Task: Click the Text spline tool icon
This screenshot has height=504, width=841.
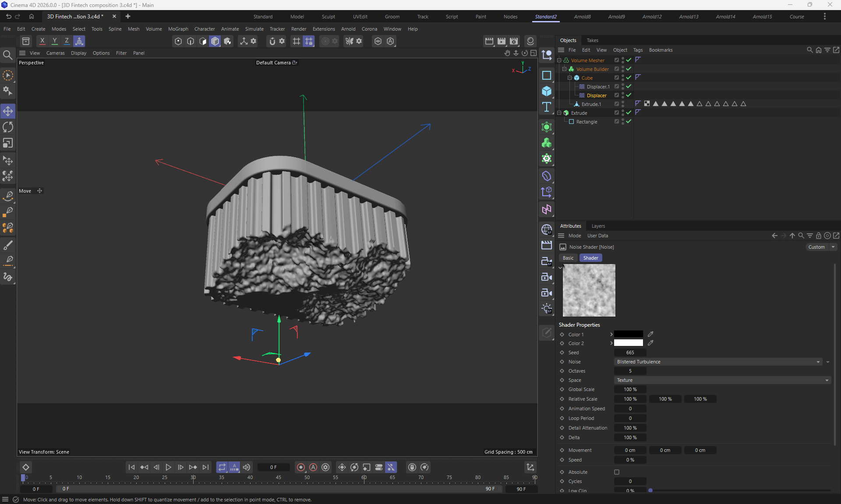Action: pyautogui.click(x=547, y=107)
